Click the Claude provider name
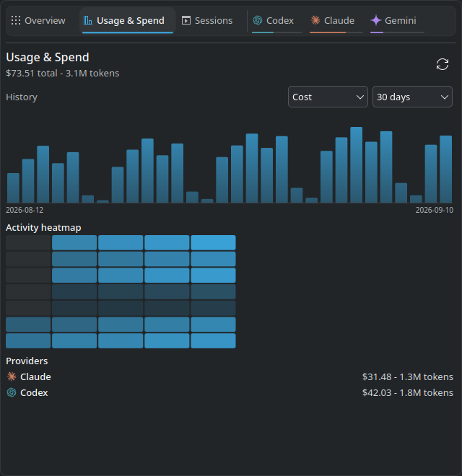 tap(35, 376)
